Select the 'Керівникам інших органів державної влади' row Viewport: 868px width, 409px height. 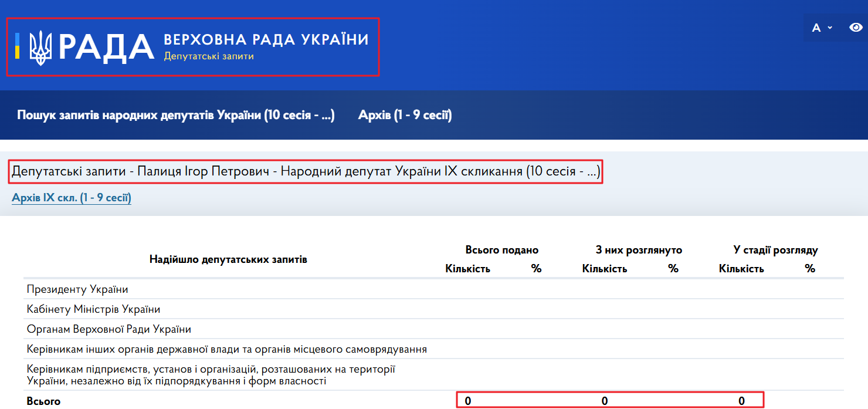point(434,349)
